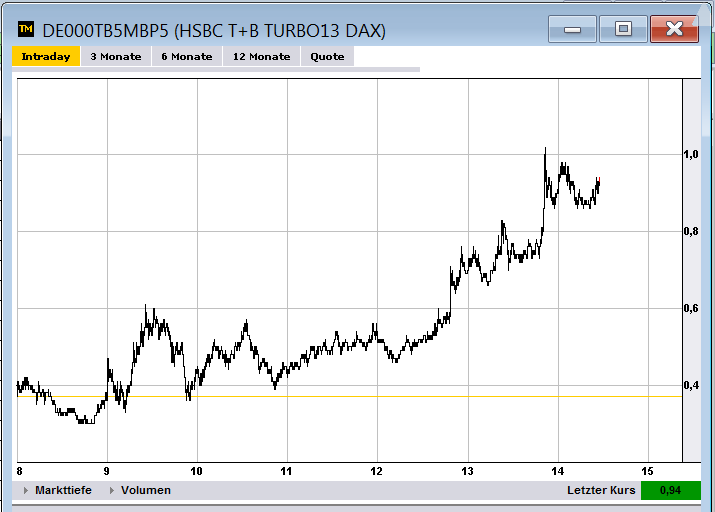This screenshot has height=512, width=715.
Task: Switch to the Intraday tab
Action: tap(46, 57)
